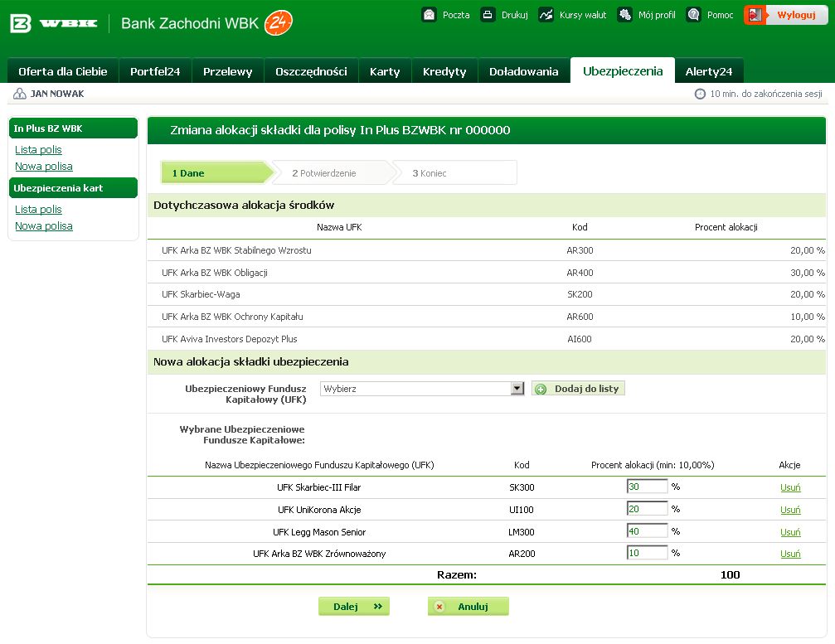Click the red X icon in Anuluj

pyautogui.click(x=439, y=607)
